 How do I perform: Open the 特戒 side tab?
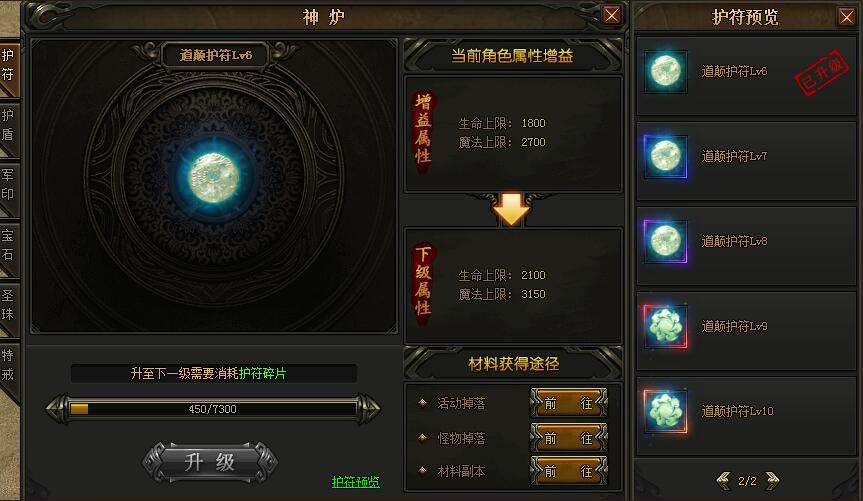coord(8,365)
